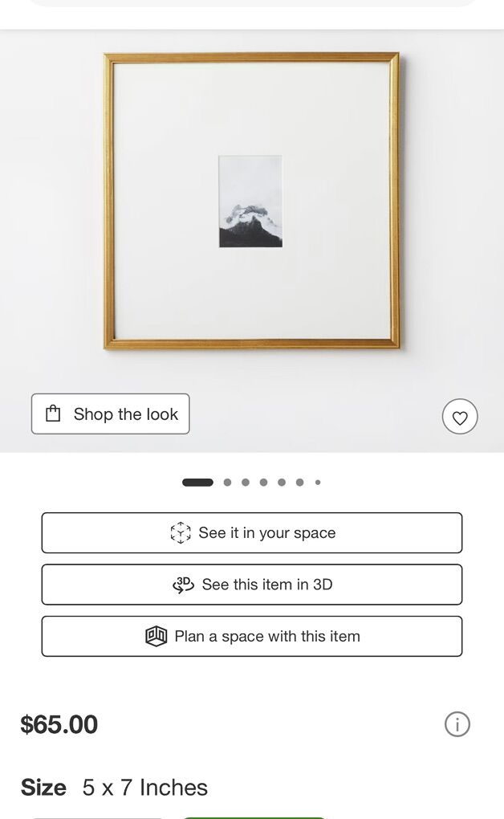
Task: Tap the room planner icon
Action: pos(156,636)
